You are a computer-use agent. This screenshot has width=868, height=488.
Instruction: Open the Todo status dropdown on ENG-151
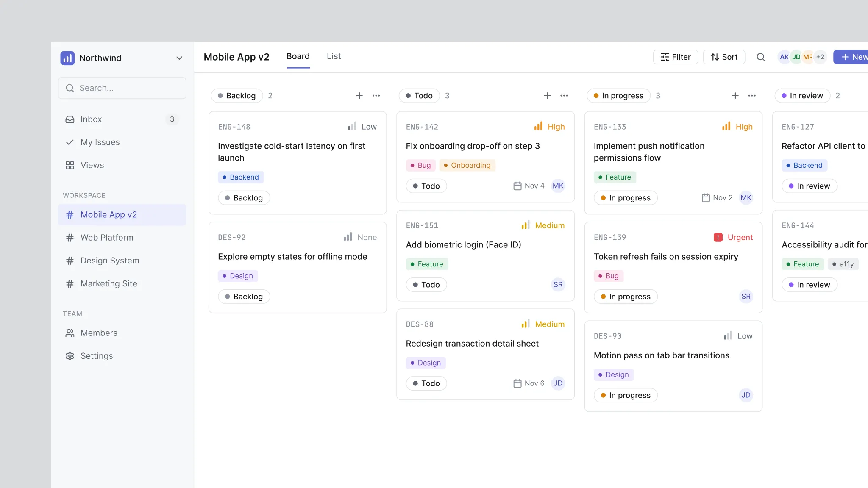tap(426, 285)
